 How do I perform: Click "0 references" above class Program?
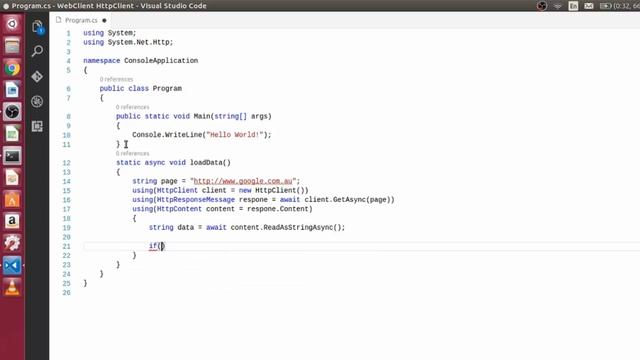coord(116,79)
